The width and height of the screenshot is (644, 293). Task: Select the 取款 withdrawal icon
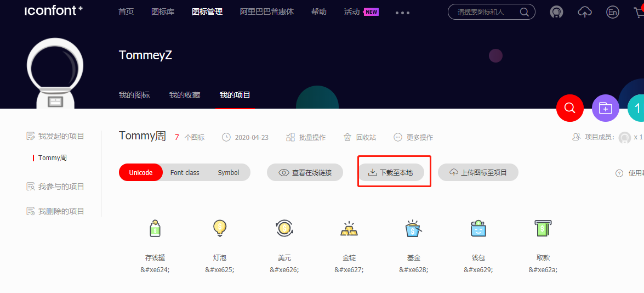click(x=543, y=228)
